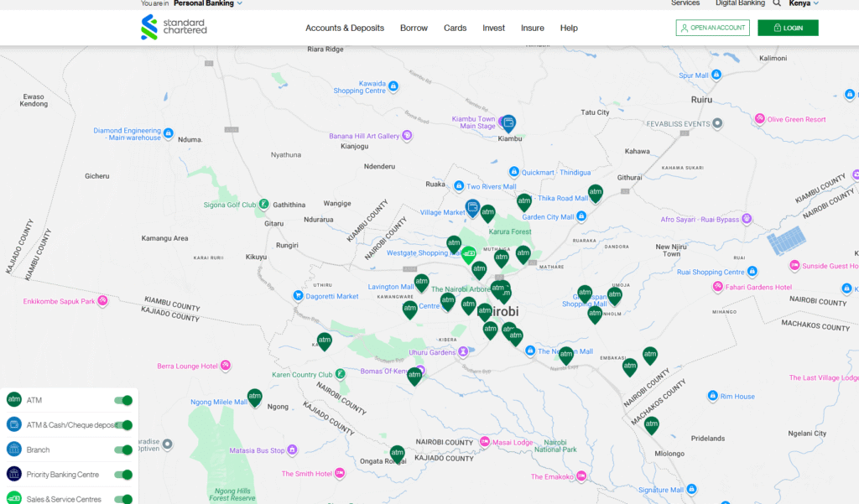This screenshot has width=859, height=504.
Task: Toggle ATM locations off
Action: (123, 401)
